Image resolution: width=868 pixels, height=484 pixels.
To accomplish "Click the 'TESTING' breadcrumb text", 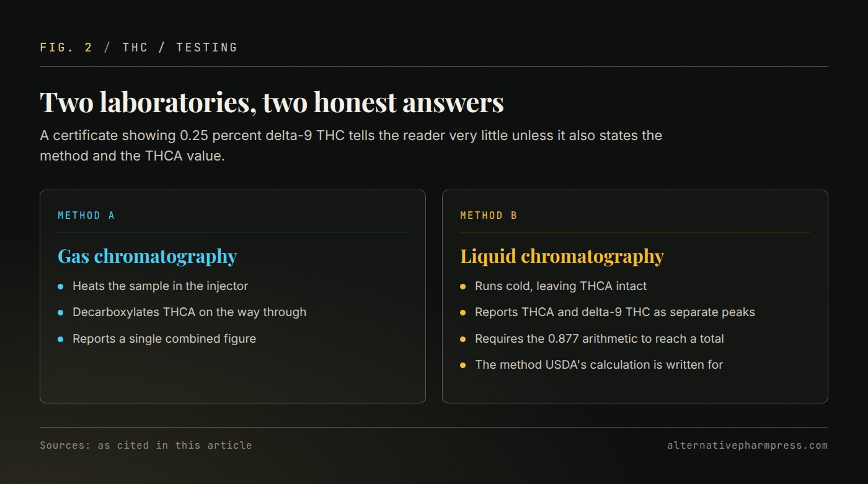I will tap(207, 47).
